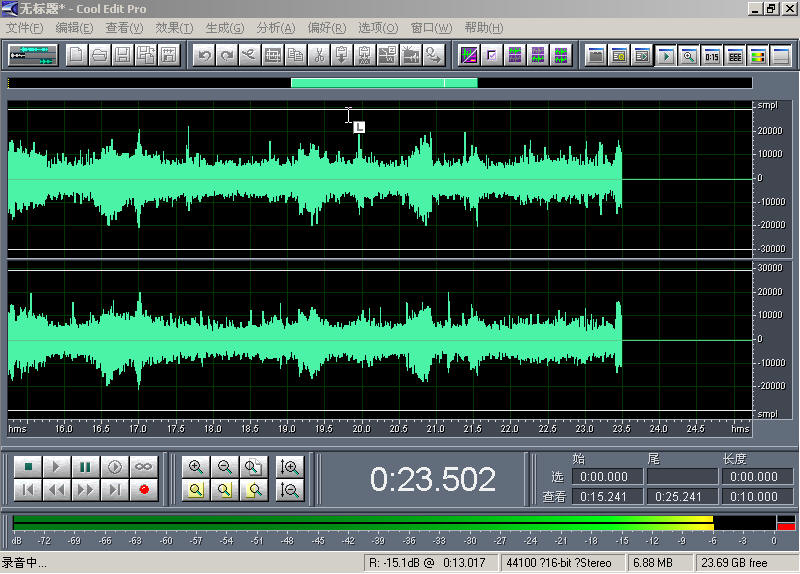The width and height of the screenshot is (800, 574).
Task: Toggle pause on the transport
Action: click(x=86, y=467)
